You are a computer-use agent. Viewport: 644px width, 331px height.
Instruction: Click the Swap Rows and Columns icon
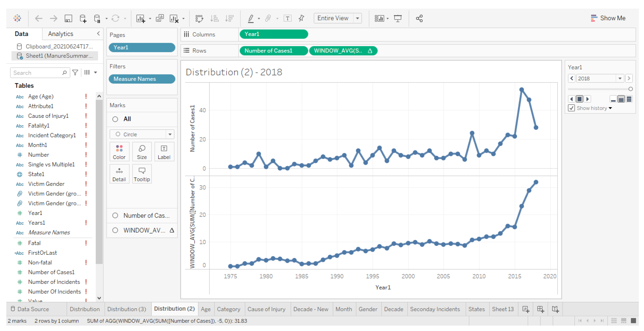click(x=199, y=18)
